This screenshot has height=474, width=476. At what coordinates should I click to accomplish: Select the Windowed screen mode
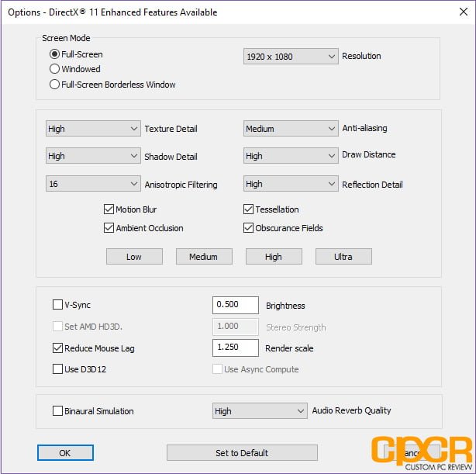click(x=54, y=69)
